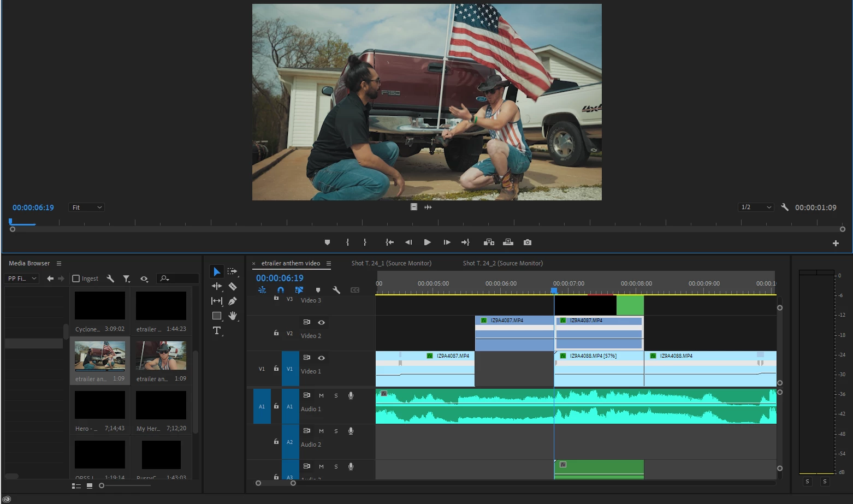This screenshot has width=853, height=504.
Task: Add a marker in the timeline
Action: point(318,290)
